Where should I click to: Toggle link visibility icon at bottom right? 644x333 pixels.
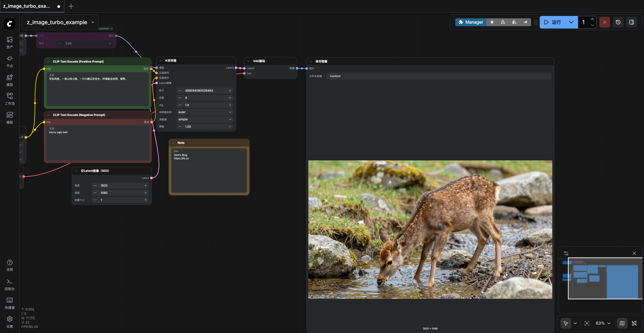pos(634,323)
